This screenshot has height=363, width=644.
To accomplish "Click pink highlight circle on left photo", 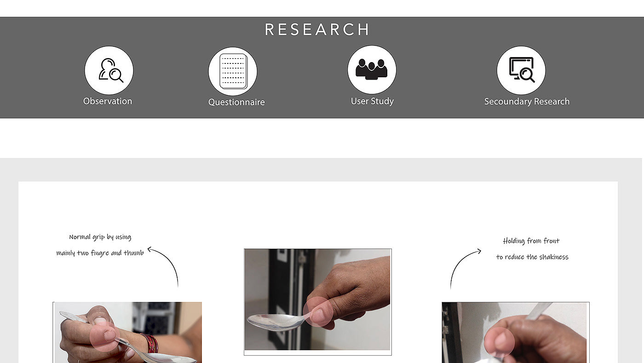I will click(106, 336).
